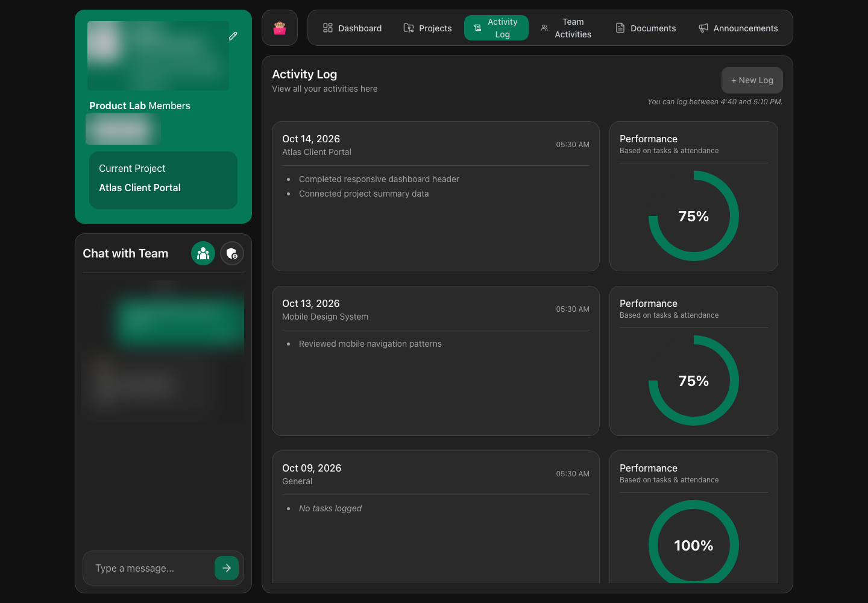Click the pink mascot logo icon
Image resolution: width=868 pixels, height=603 pixels.
click(x=280, y=28)
